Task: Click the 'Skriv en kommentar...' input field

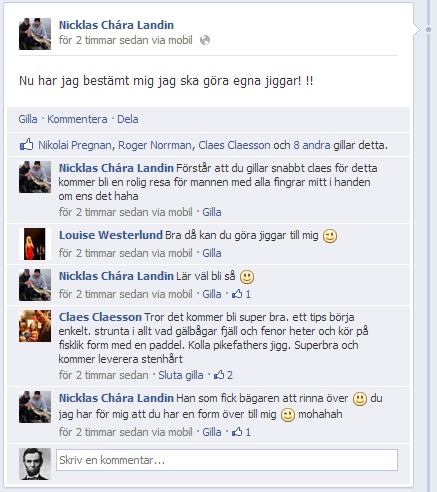Action: [x=227, y=460]
